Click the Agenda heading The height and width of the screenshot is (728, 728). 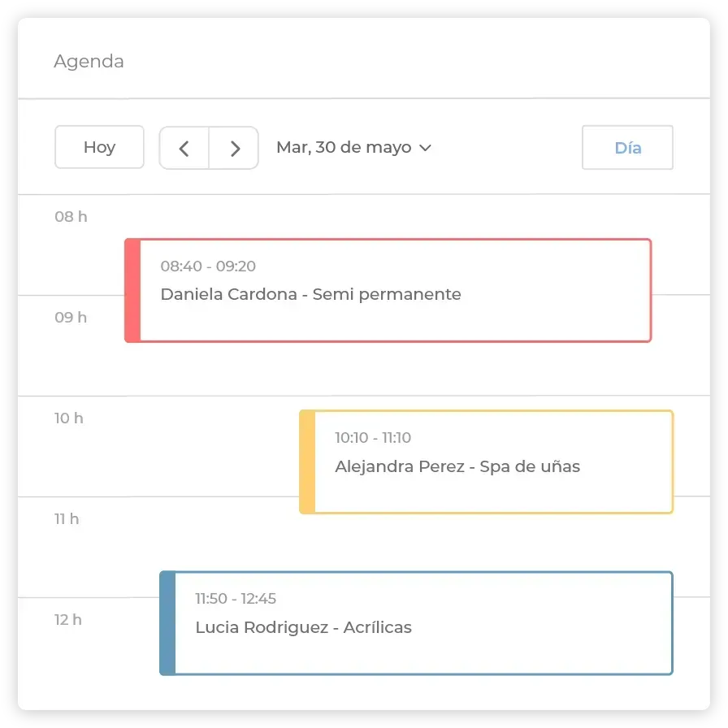pyautogui.click(x=89, y=61)
